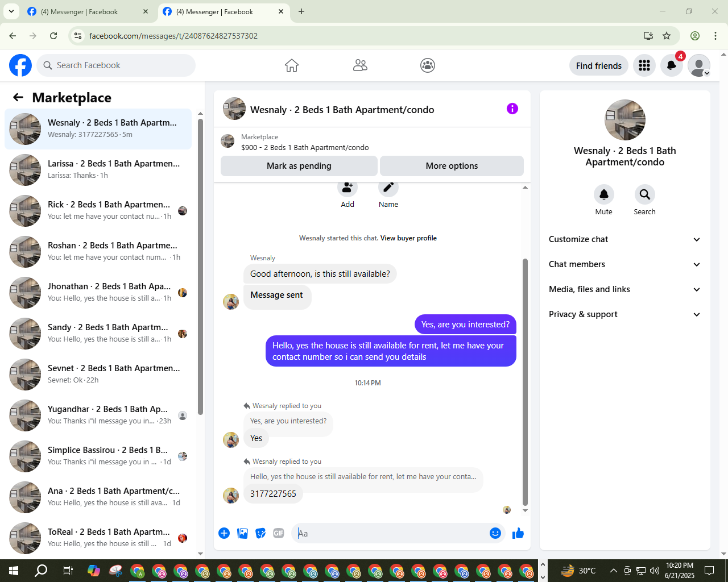Expand Customize chat section
The image size is (728, 582).
(624, 239)
